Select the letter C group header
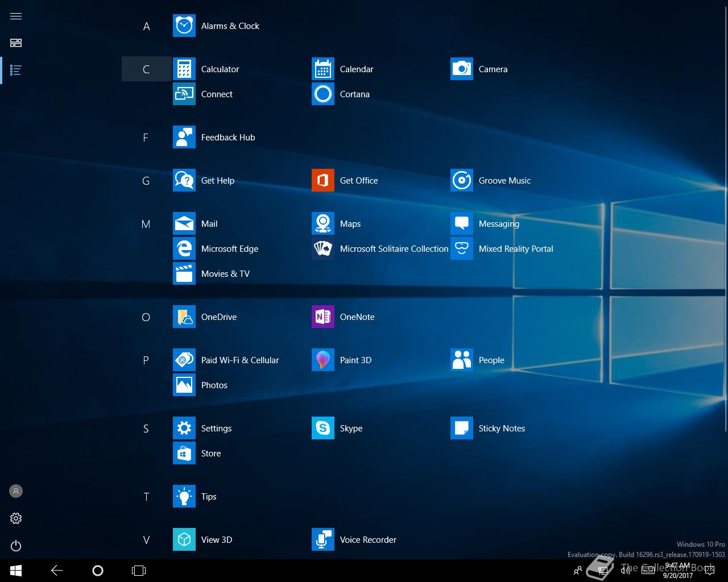Image resolution: width=728 pixels, height=582 pixels. (146, 69)
